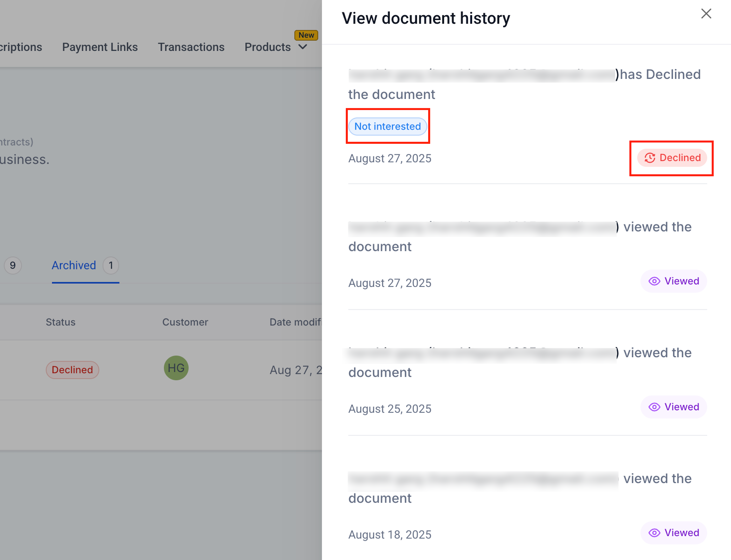Viewport: 731px width, 560px height.
Task: Expand the Products dropdown chevron
Action: 303,47
